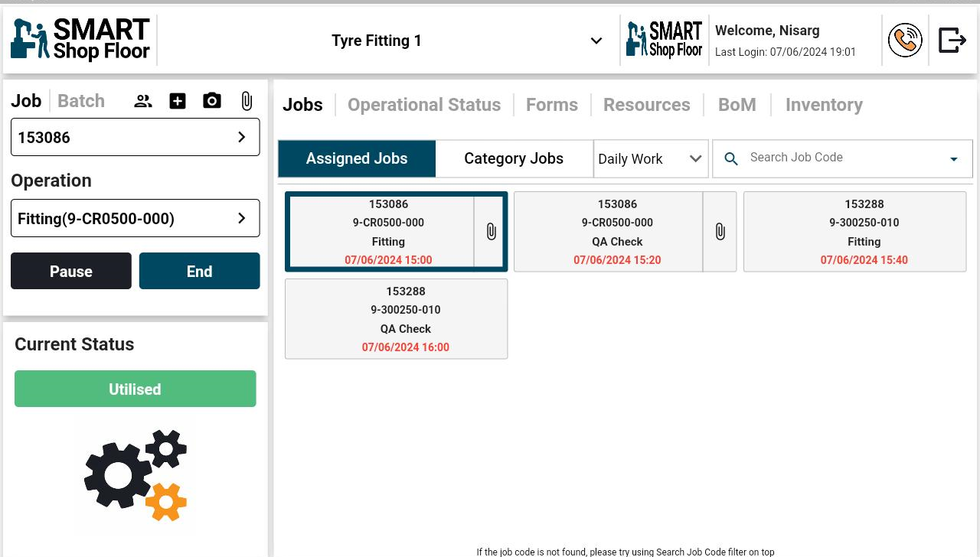Select the Assigned Jobs view
Screen dimensions: 980x557
(x=357, y=158)
